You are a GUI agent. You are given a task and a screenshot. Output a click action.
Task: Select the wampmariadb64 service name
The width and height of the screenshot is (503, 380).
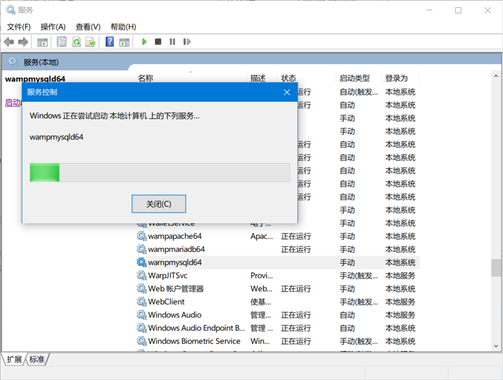click(x=176, y=249)
